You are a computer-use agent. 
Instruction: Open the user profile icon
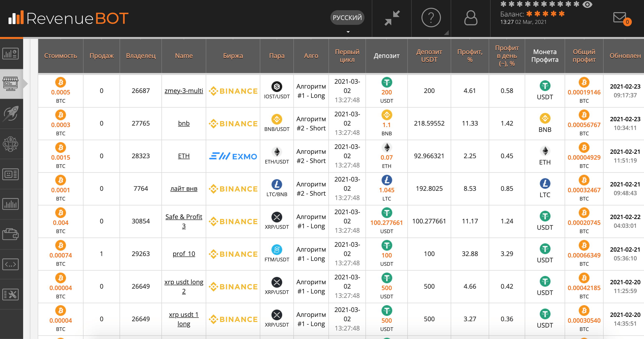pyautogui.click(x=470, y=18)
